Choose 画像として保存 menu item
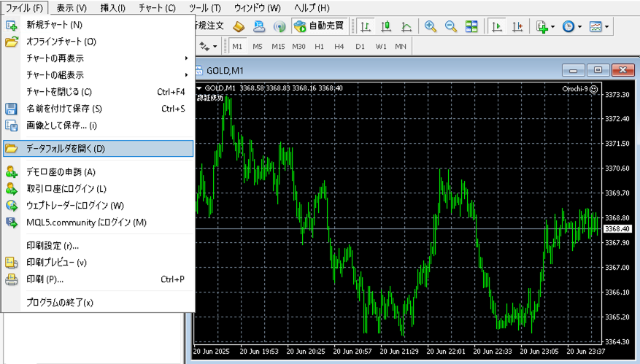Viewport: 640px width, 364px height. [98, 125]
